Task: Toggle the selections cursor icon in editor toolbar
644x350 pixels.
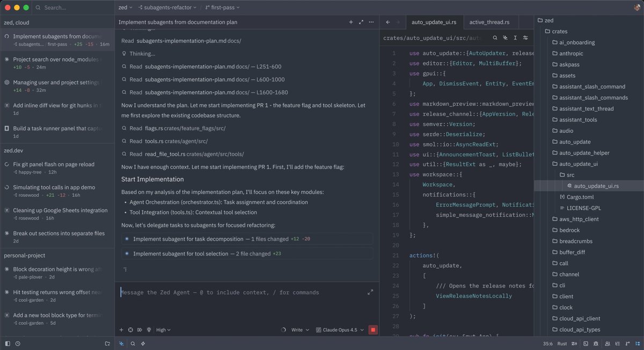Action: tap(515, 38)
